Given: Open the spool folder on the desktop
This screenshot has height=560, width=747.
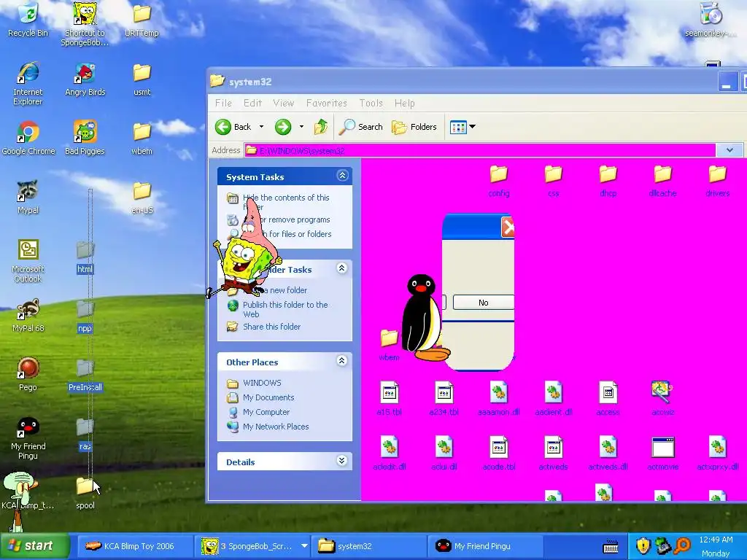Looking at the screenshot, I should [85, 493].
